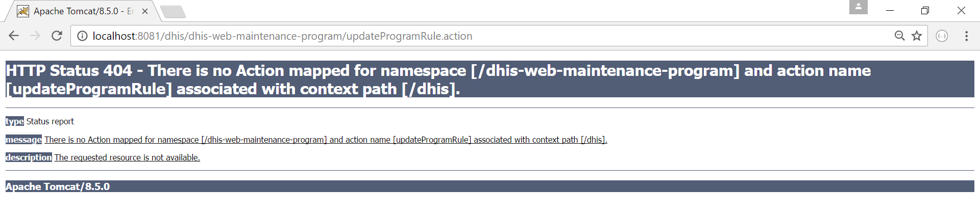The width and height of the screenshot is (980, 216).
Task: Open a new browser tab
Action: pyautogui.click(x=173, y=11)
